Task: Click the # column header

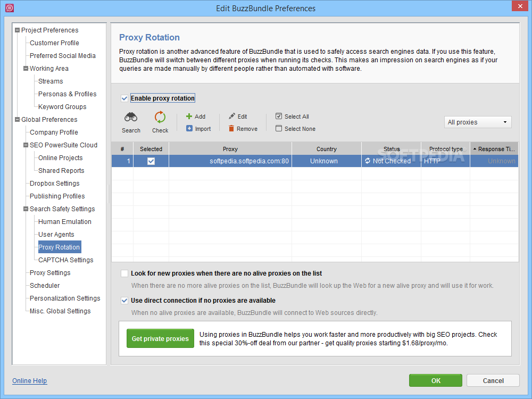Action: click(x=122, y=149)
